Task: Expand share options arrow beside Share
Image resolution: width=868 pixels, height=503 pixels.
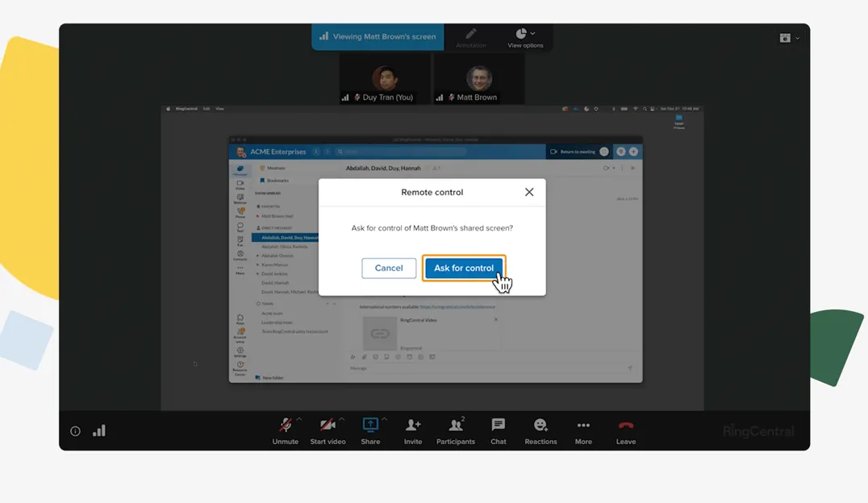Action: coord(384,419)
